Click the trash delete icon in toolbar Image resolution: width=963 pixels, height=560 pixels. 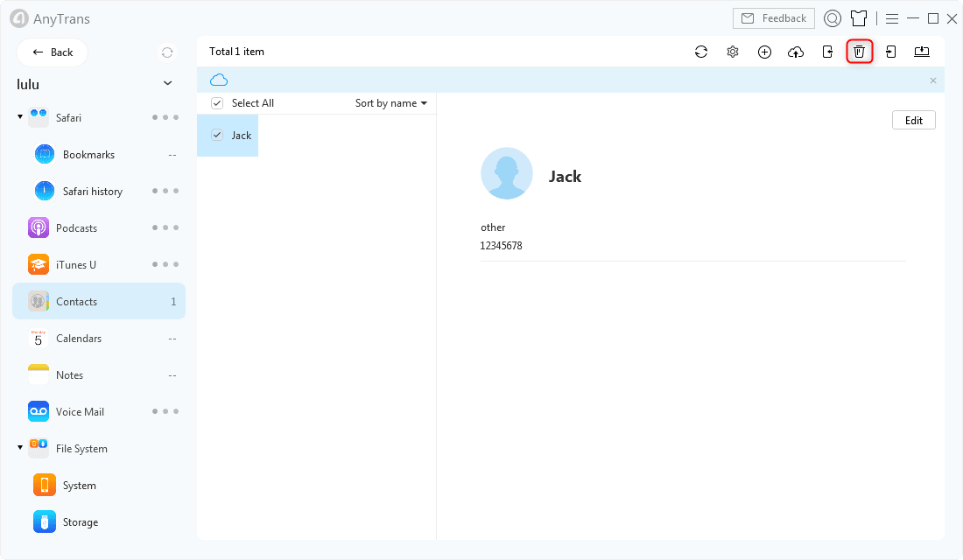click(x=859, y=52)
